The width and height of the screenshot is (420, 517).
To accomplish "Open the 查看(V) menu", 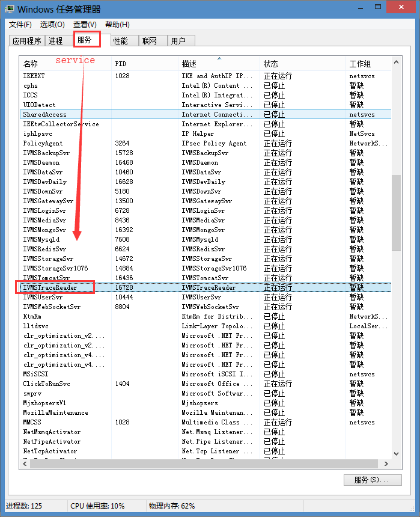I will click(85, 25).
